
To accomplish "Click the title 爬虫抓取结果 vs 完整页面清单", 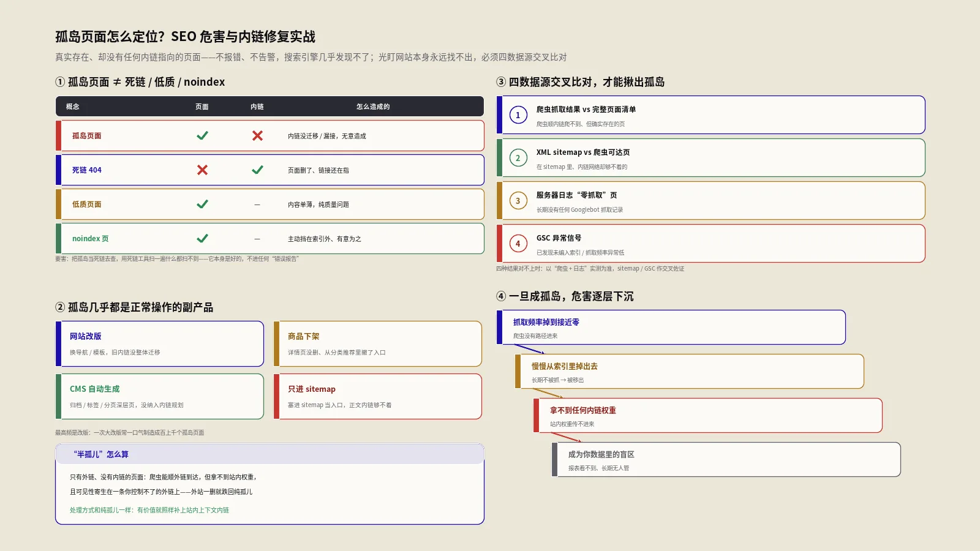I will click(x=586, y=110).
